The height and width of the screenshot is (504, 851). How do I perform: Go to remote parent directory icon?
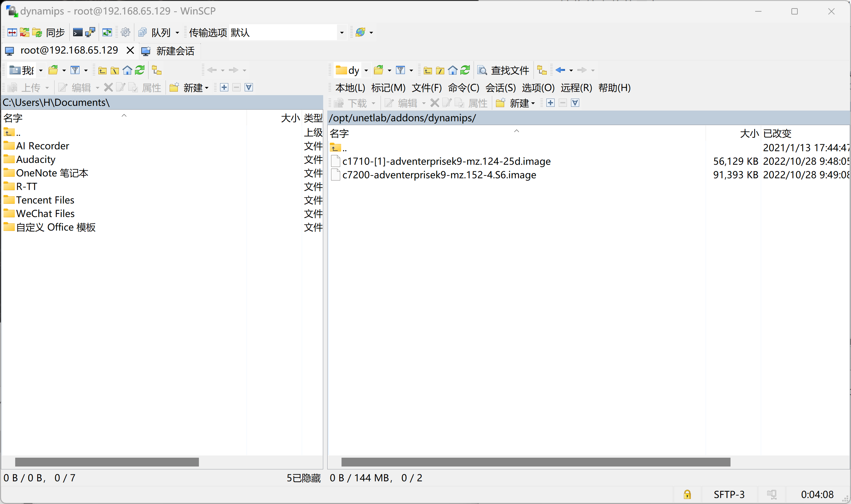[x=428, y=70]
